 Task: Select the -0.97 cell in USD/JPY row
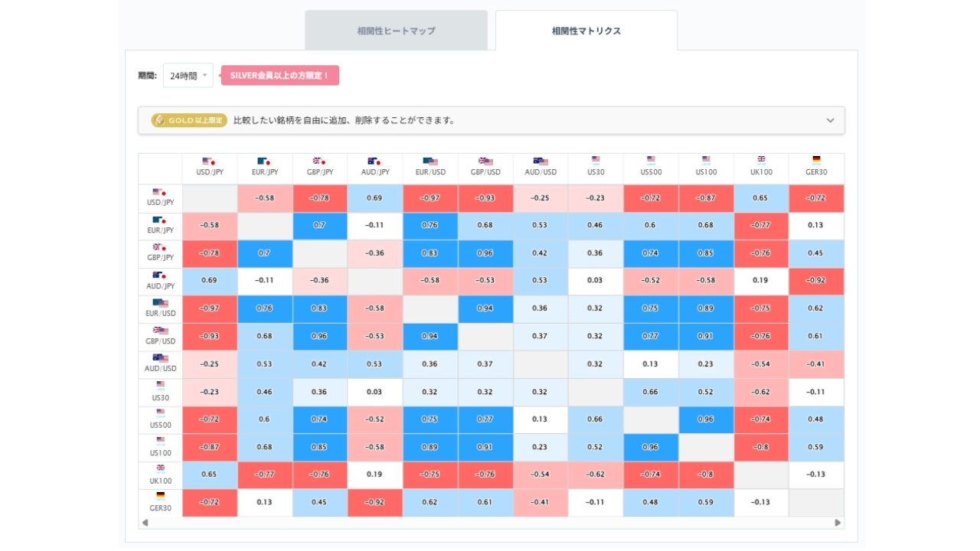(x=430, y=198)
